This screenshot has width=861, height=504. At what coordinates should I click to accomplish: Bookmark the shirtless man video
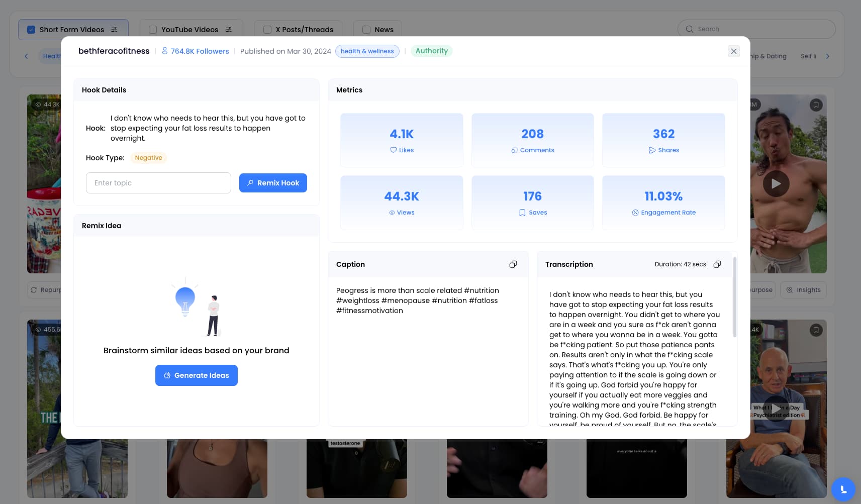816,105
